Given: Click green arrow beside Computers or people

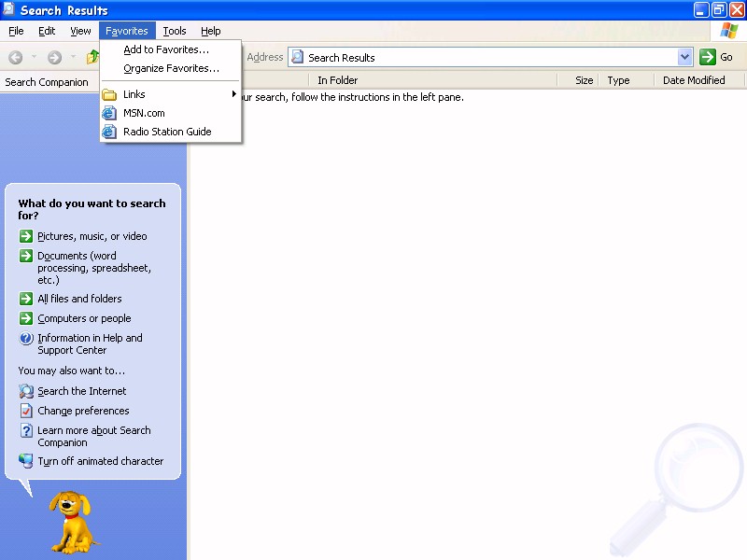Looking at the screenshot, I should [26, 318].
